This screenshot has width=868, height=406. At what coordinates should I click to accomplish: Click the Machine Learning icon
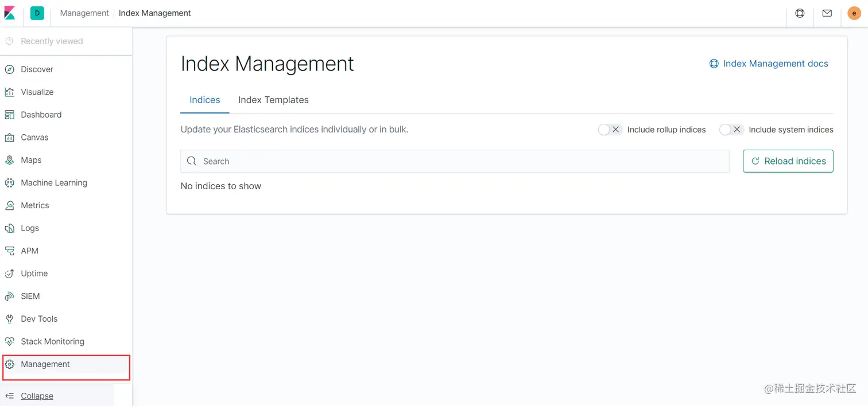9,183
